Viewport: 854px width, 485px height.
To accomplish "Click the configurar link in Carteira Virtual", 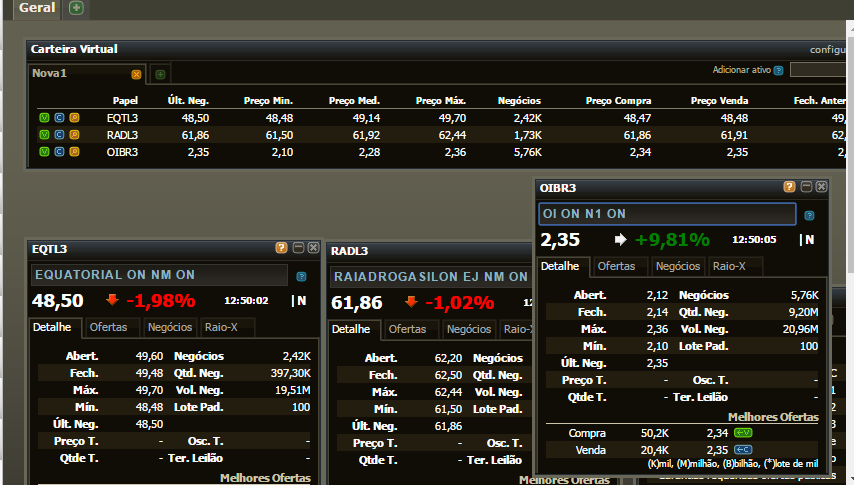I will coord(827,50).
